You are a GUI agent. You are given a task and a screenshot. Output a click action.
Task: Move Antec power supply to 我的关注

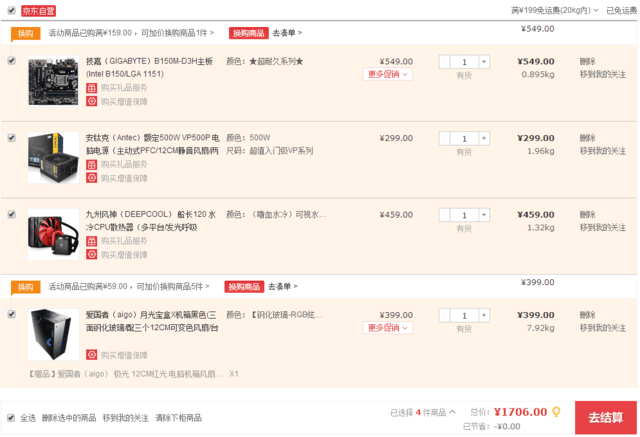point(603,151)
